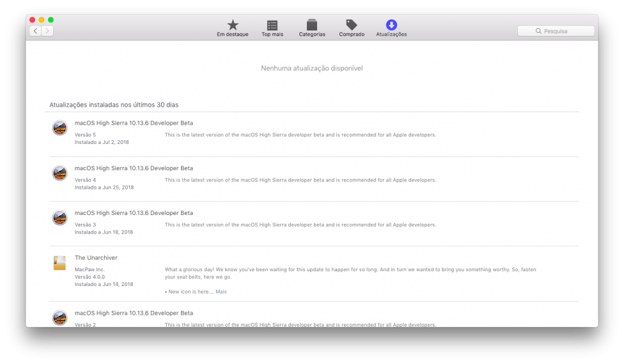Screen dimensions: 624x364
Task: Open the Comprado tag tab
Action: pyautogui.click(x=351, y=28)
